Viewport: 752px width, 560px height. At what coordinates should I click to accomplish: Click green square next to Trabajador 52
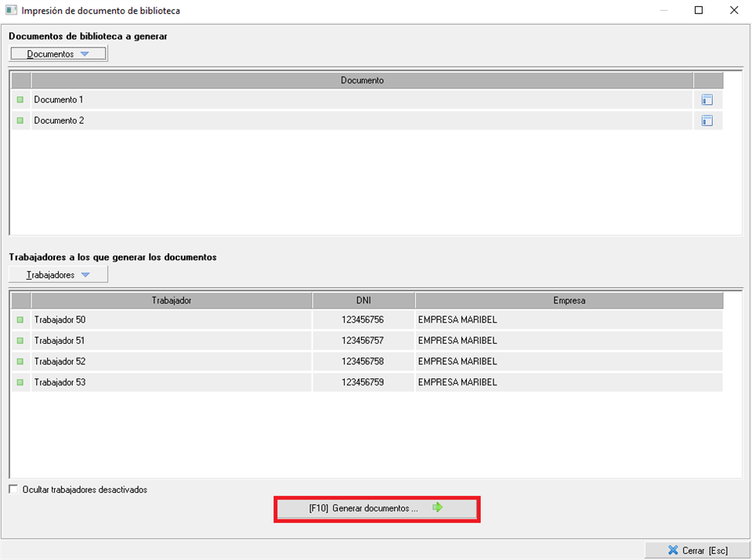(20, 362)
